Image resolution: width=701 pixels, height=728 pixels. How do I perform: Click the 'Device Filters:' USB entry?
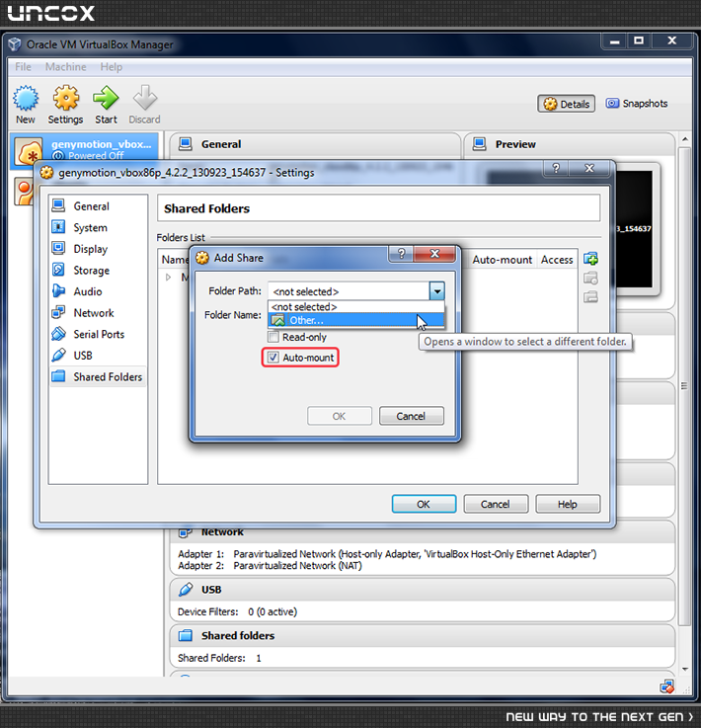pyautogui.click(x=238, y=611)
